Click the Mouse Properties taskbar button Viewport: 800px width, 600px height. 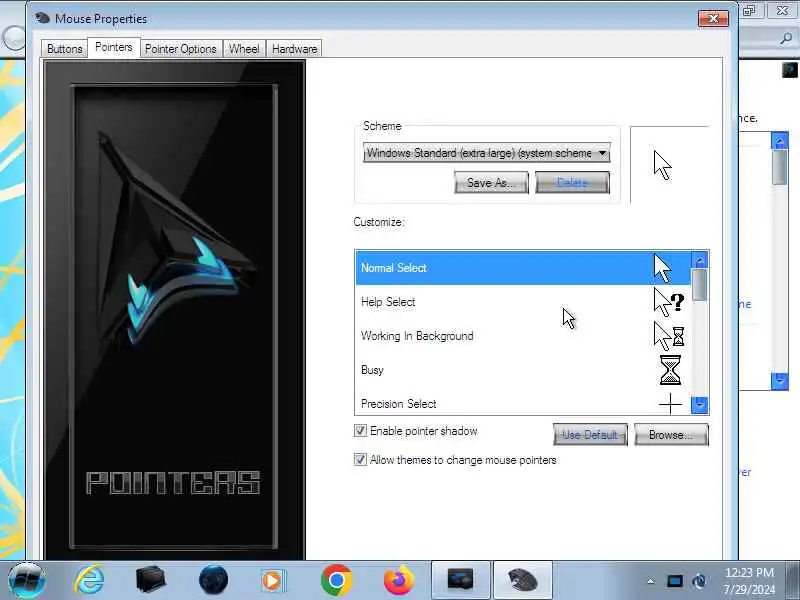click(522, 580)
